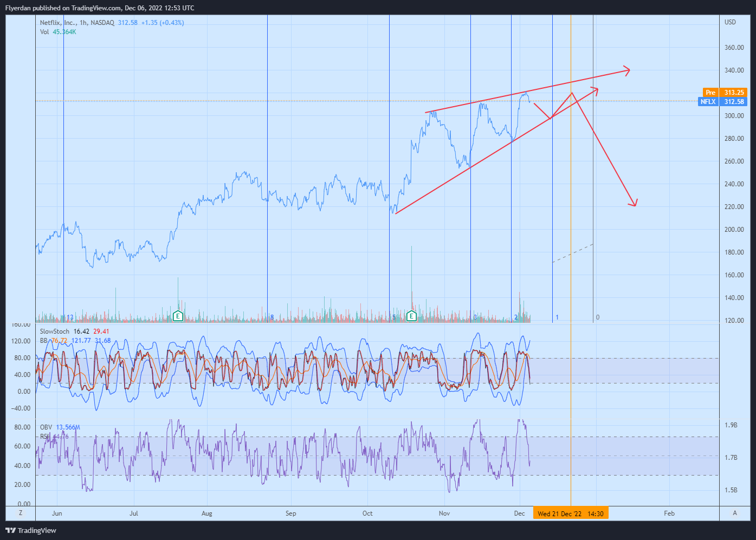Click the header text Flyerdan published on TradingView.com
The height and width of the screenshot is (540, 756).
(63, 8)
